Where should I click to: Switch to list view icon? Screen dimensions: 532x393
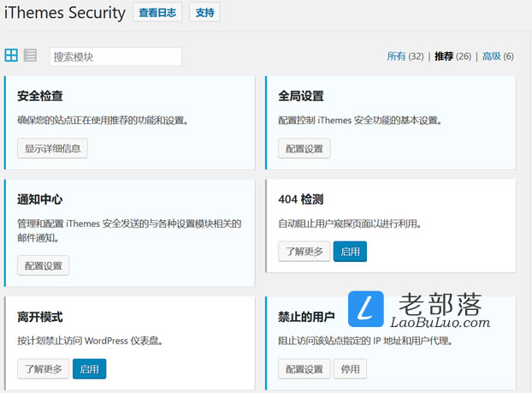pos(30,55)
